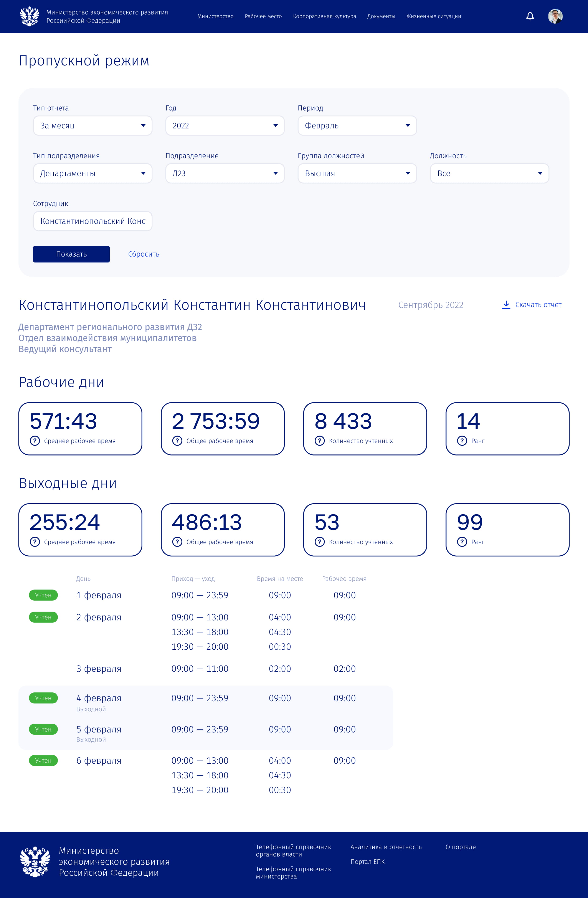Viewport: 588px width, 898px height.
Task: Open the year dropdown showing 2022
Action: (x=225, y=126)
